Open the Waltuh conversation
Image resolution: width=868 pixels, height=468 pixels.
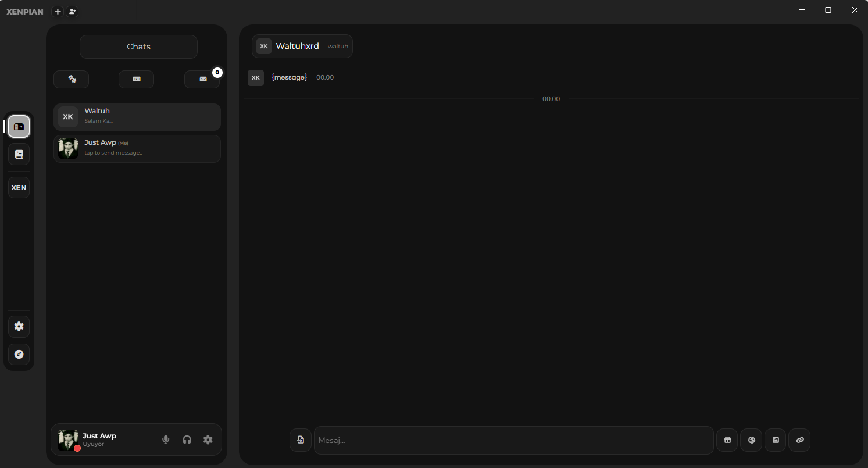(x=137, y=117)
